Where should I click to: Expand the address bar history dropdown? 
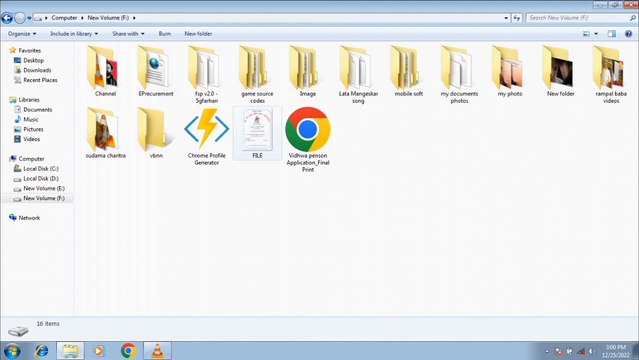point(506,18)
